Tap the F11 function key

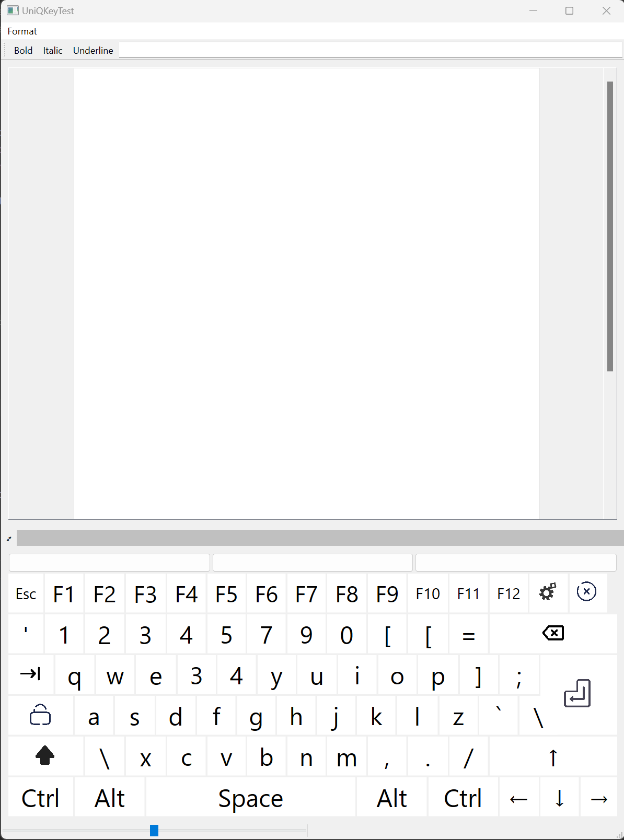(x=468, y=593)
